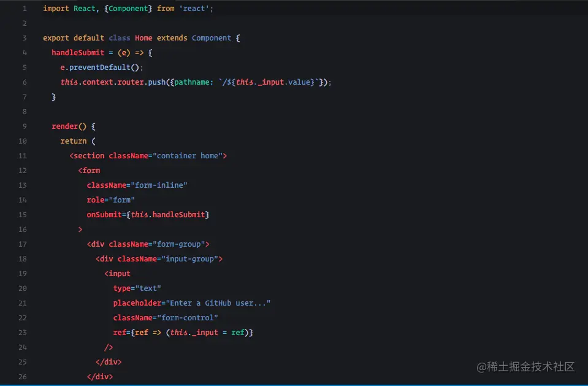Select the class name 'Home' on line 3

(x=143, y=37)
